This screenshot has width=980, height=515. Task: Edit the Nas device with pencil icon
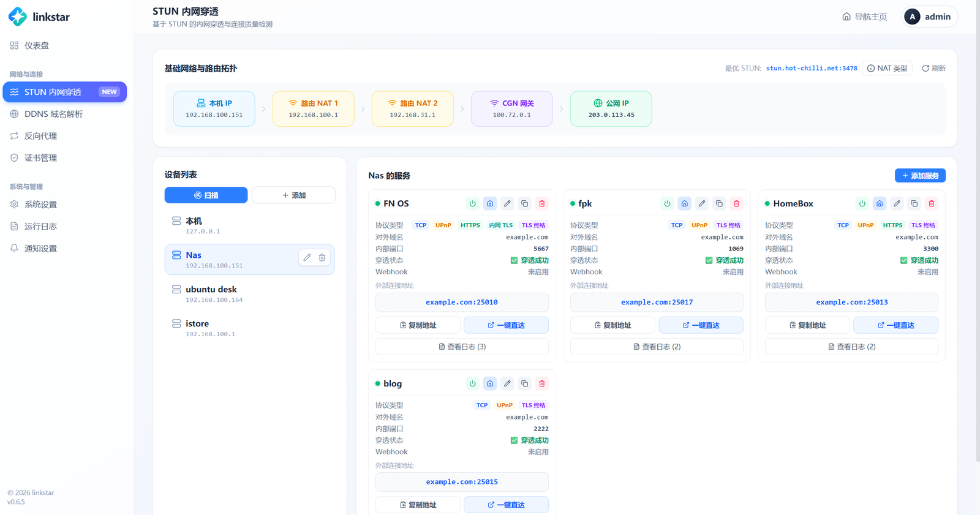click(307, 258)
